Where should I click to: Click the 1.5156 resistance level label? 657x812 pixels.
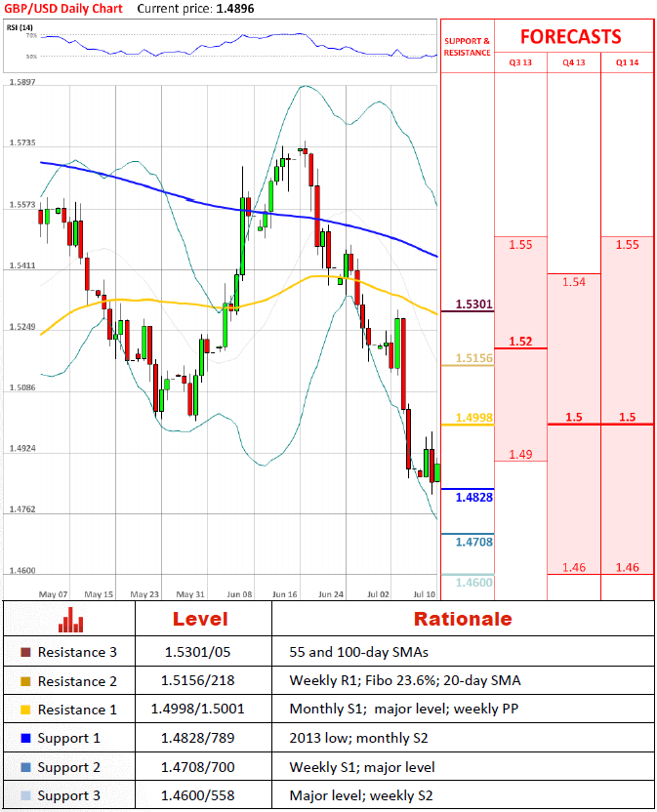pyautogui.click(x=473, y=358)
